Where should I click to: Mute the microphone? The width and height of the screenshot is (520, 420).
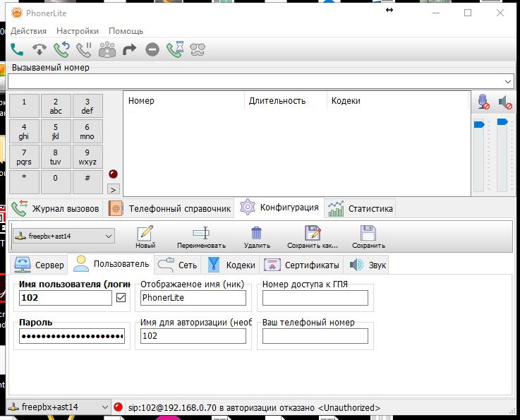tap(483, 102)
